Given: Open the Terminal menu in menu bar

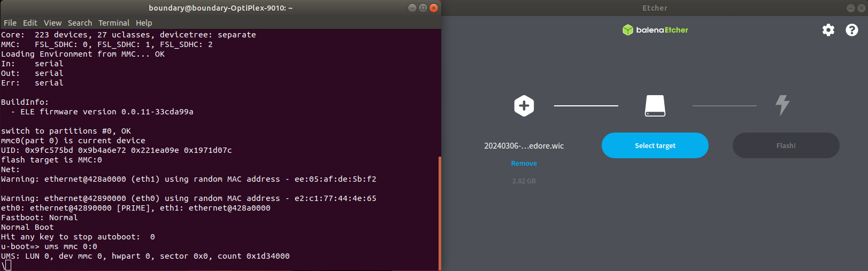Looking at the screenshot, I should 114,23.
